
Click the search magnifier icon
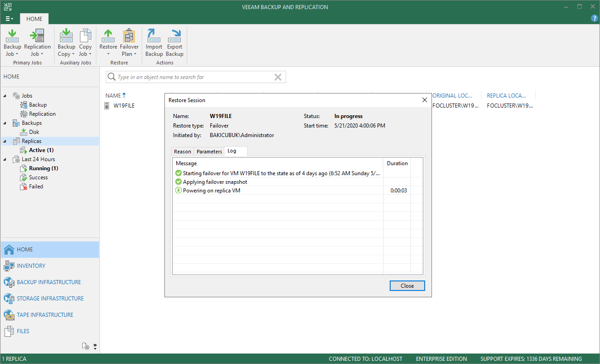point(112,77)
